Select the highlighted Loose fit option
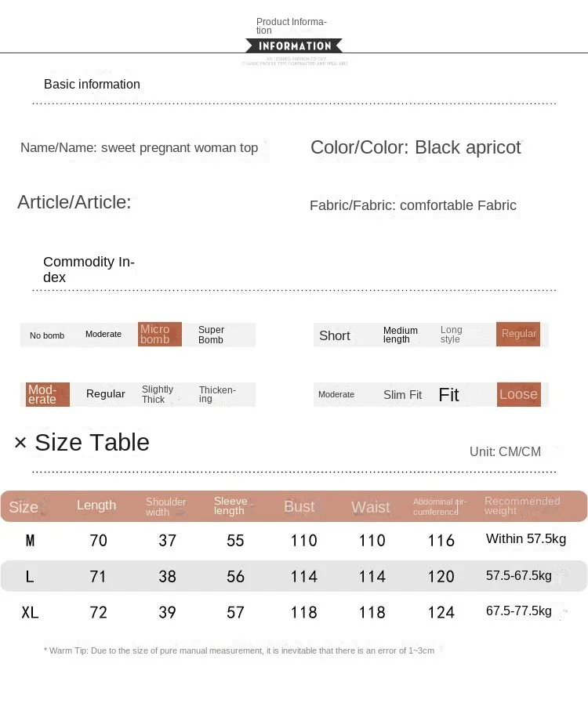Screen dimensions: 588x721 pyautogui.click(x=518, y=394)
